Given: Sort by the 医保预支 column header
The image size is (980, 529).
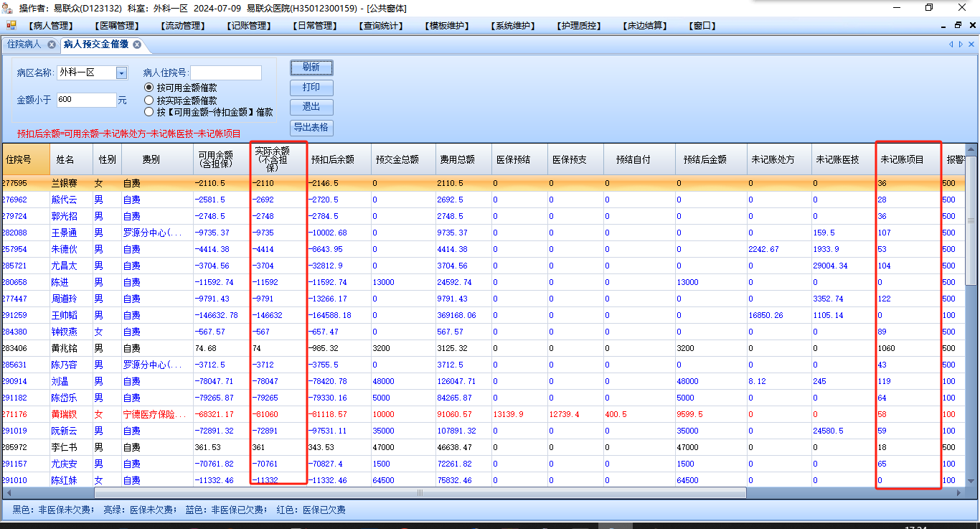Looking at the screenshot, I should click(575, 159).
